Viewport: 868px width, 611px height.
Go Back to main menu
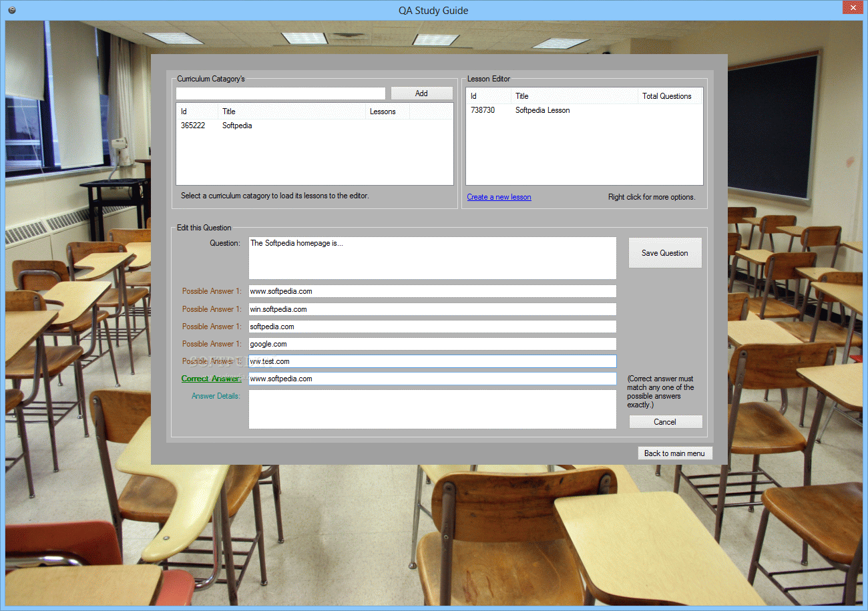674,453
